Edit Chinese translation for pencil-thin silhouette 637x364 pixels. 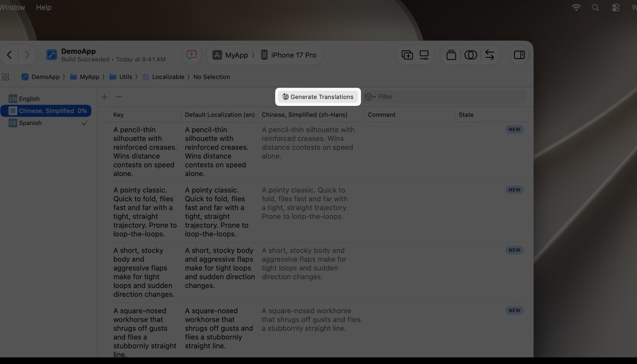tap(308, 143)
